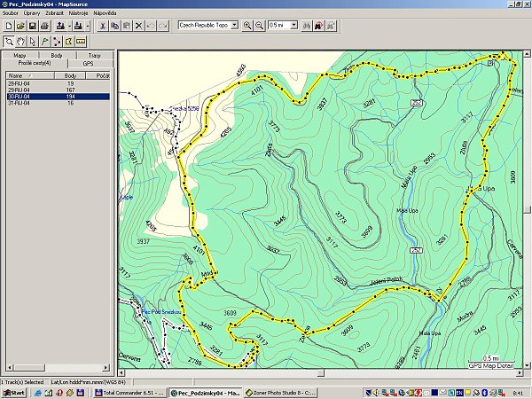Open the Nástroje menu
This screenshot has width=532, height=399.
[78, 13]
